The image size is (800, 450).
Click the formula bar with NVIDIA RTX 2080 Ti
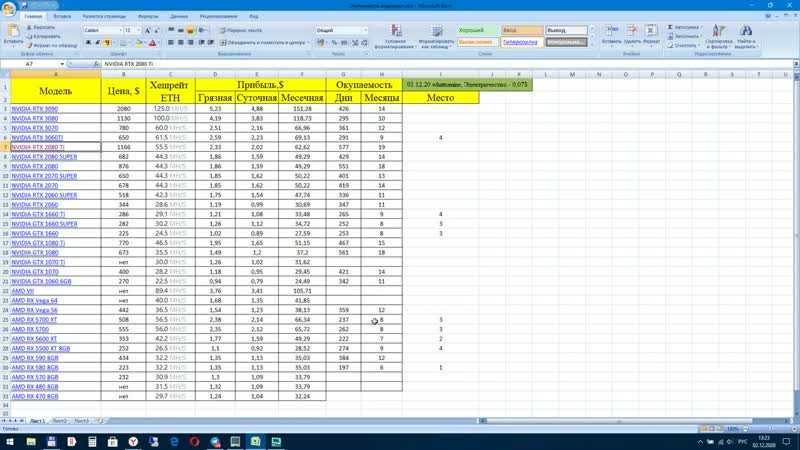point(446,64)
